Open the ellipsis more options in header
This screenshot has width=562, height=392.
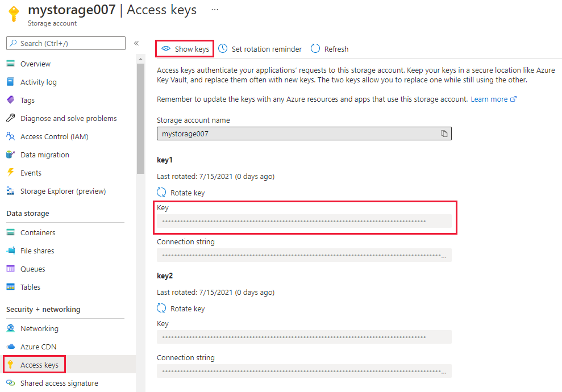[x=215, y=10]
